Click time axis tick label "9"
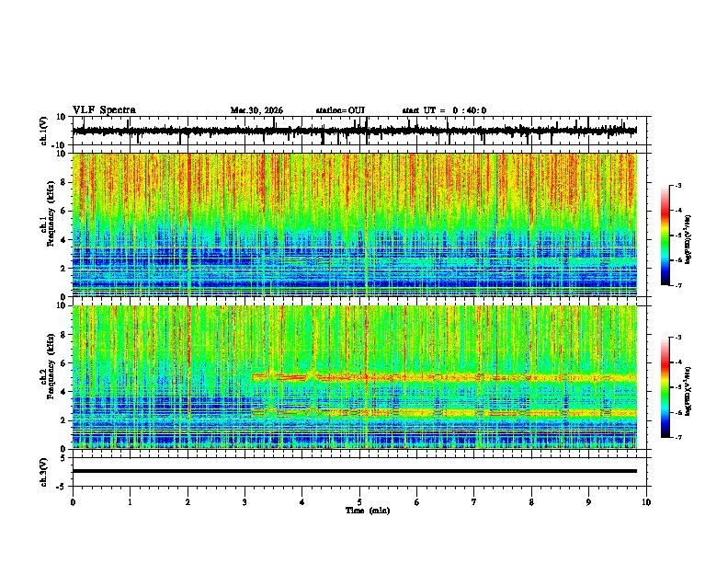 pyautogui.click(x=588, y=502)
